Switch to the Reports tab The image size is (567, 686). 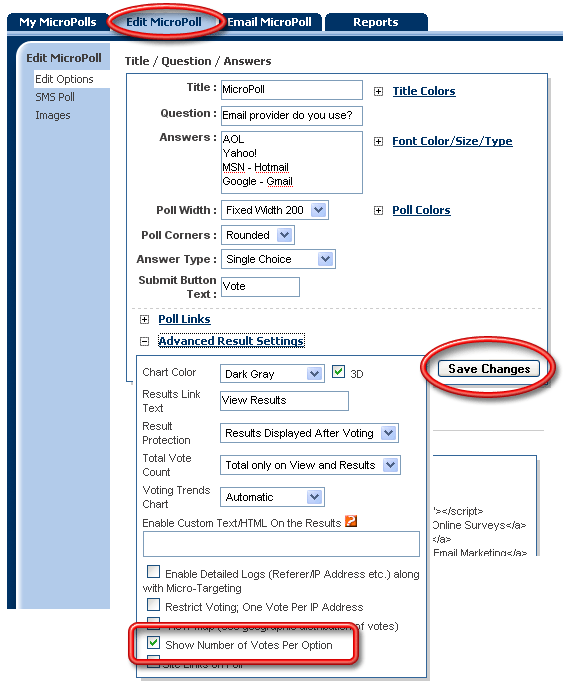[x=376, y=22]
